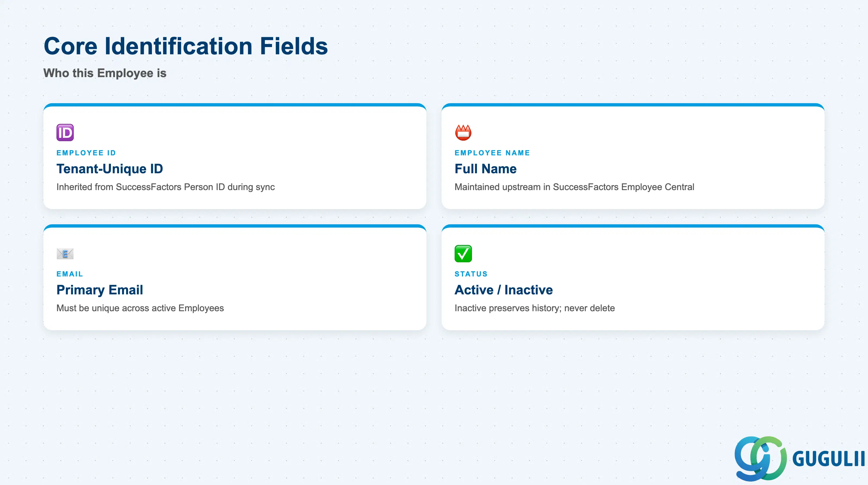The height and width of the screenshot is (485, 868).
Task: Select the Full Name heading
Action: [486, 169]
